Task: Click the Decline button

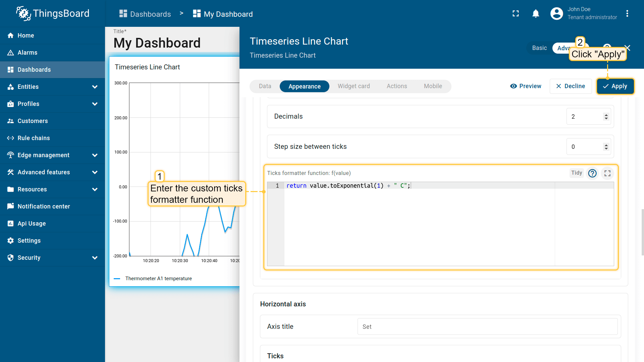Action: tap(570, 86)
